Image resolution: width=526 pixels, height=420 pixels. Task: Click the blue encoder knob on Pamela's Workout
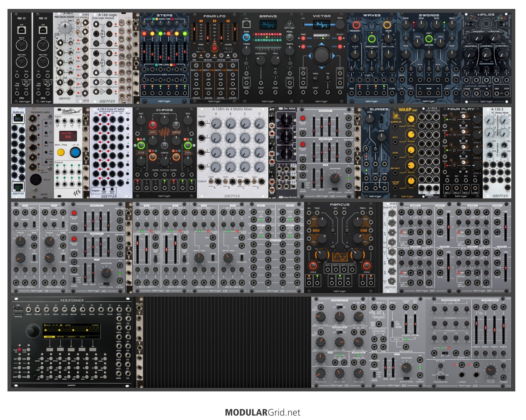[75, 153]
